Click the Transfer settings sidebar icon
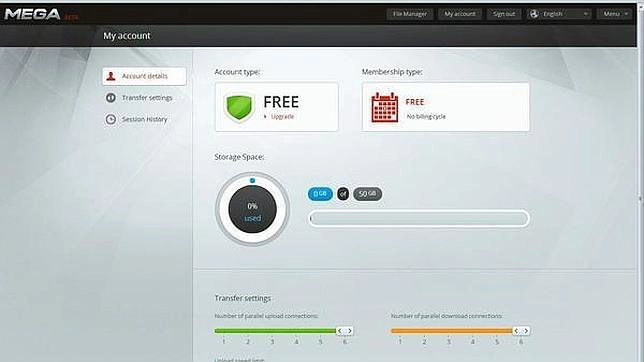Viewport: 644px width, 362px height. pos(111,98)
